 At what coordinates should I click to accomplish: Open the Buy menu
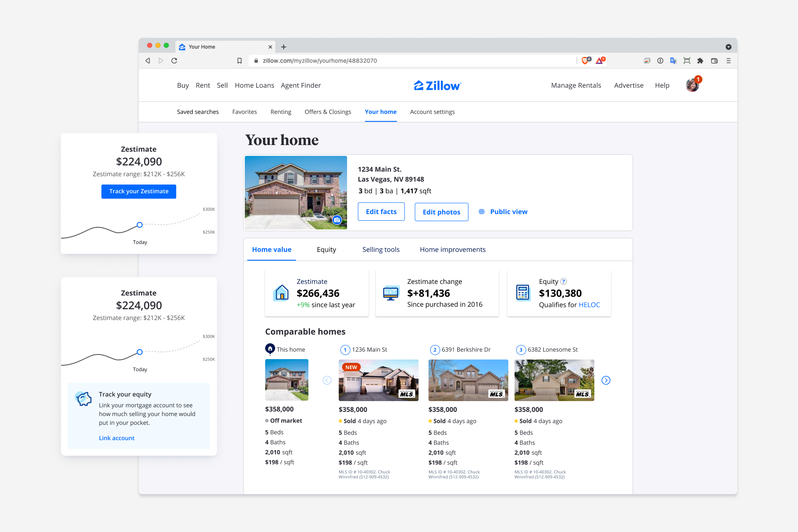[x=183, y=85]
